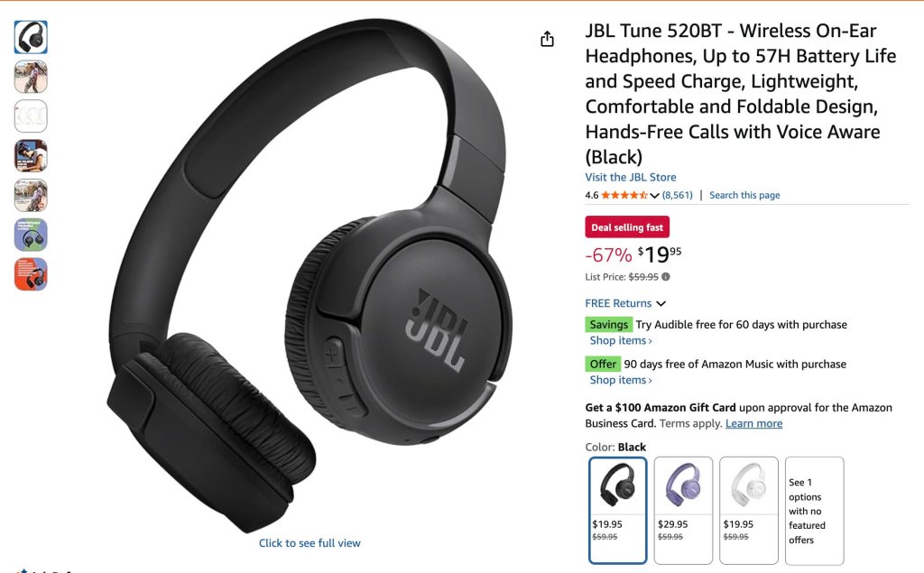Open the star rating breakdown chevron
The height and width of the screenshot is (573, 924).
click(654, 196)
